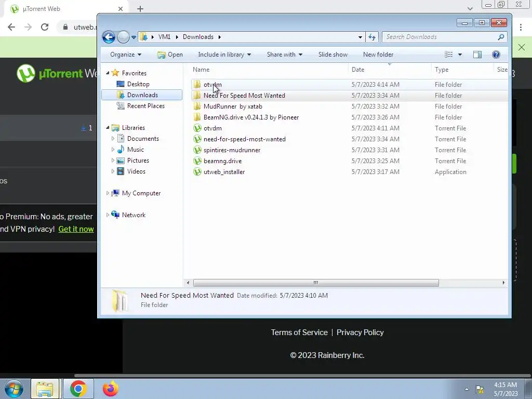The height and width of the screenshot is (399, 532).
Task: Collapse the Favorites tree group
Action: coord(108,73)
